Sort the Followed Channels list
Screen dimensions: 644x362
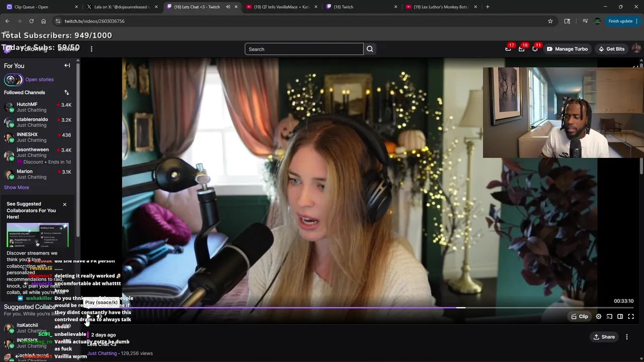66,93
